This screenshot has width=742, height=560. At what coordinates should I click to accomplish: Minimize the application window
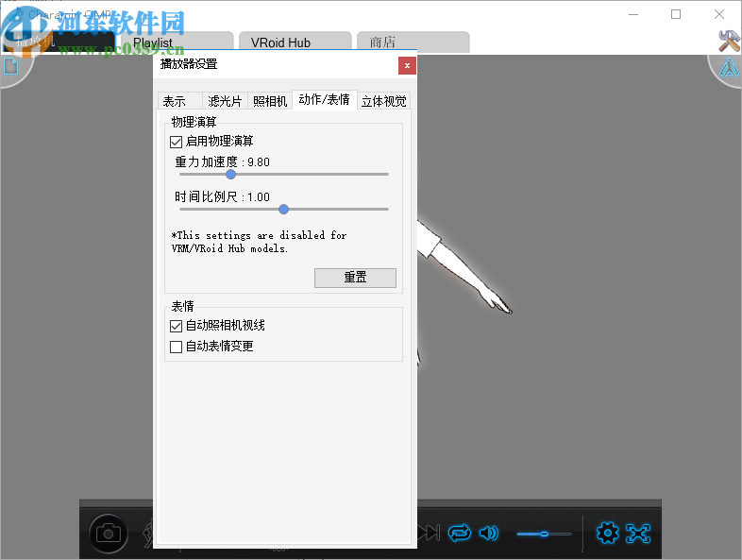(x=633, y=14)
